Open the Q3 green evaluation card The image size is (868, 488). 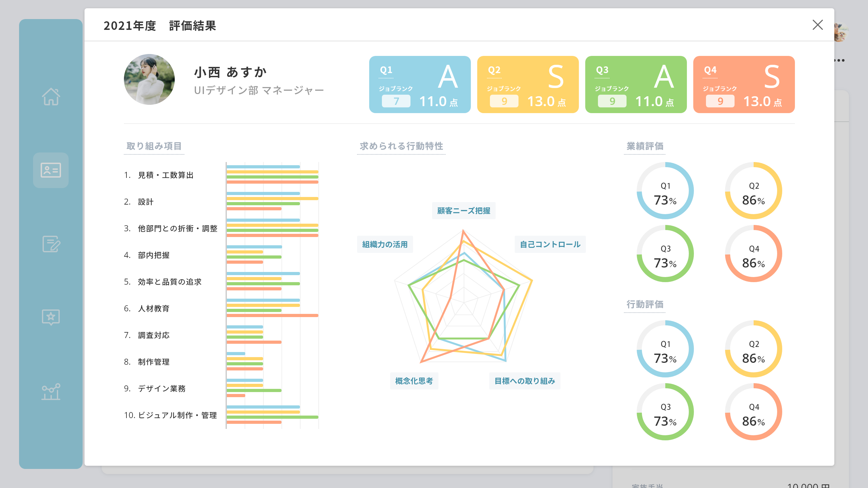click(x=635, y=85)
